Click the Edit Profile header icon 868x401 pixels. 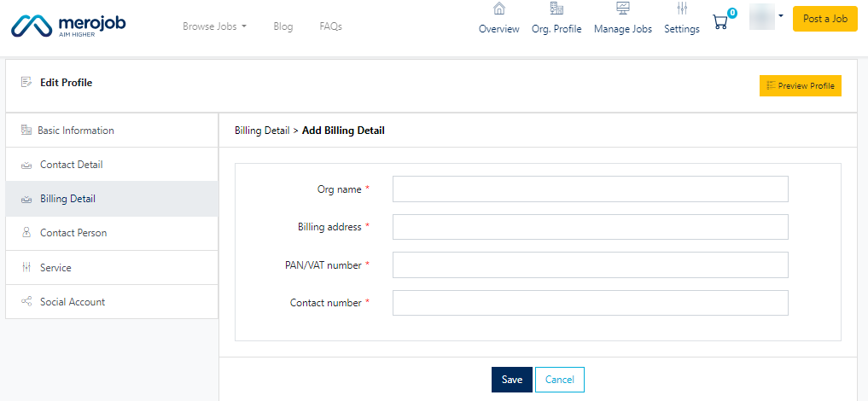[x=26, y=83]
